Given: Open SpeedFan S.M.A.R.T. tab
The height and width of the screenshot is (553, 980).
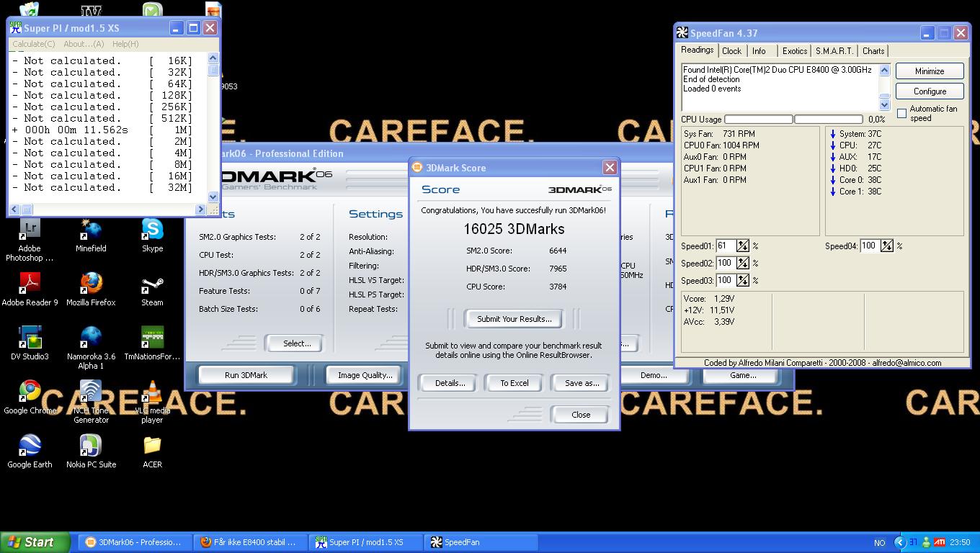Looking at the screenshot, I should point(834,51).
